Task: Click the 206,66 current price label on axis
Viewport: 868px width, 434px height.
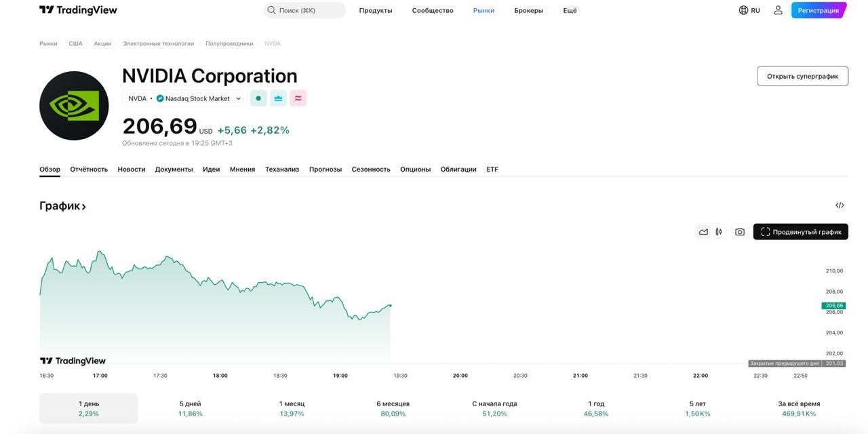Action: click(x=834, y=306)
